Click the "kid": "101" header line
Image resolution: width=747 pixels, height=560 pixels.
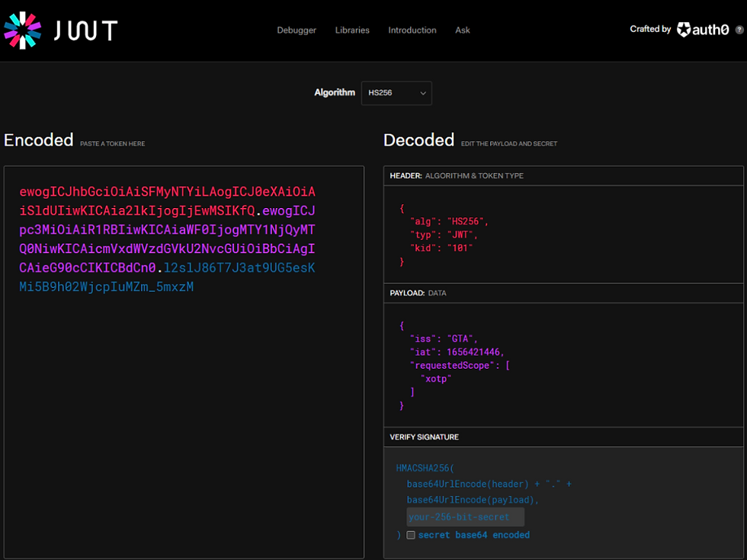tap(441, 248)
